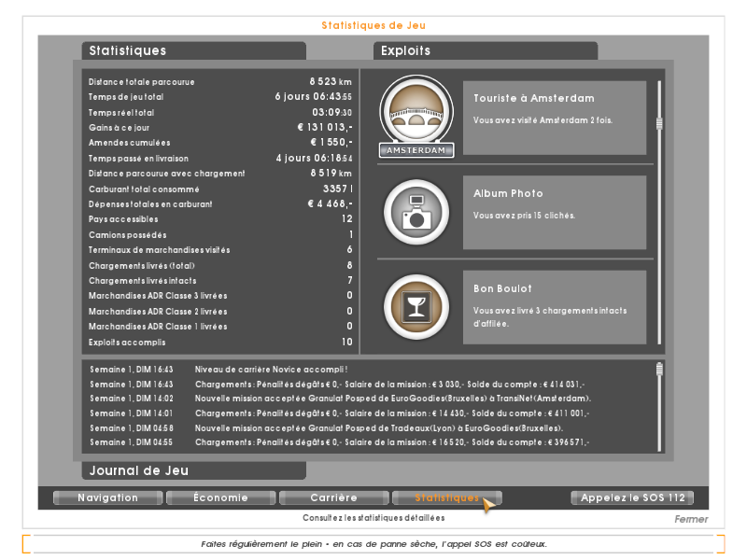Click Chargements livrés (total) row

(220, 266)
